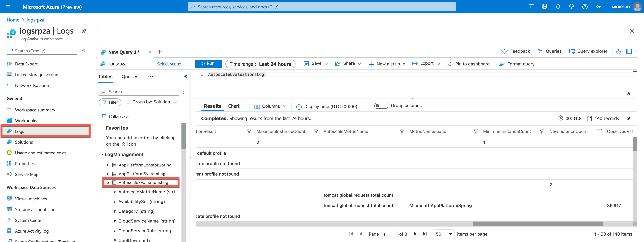The height and width of the screenshot is (242, 644).
Task: Create a New alert rule
Action: [387, 64]
